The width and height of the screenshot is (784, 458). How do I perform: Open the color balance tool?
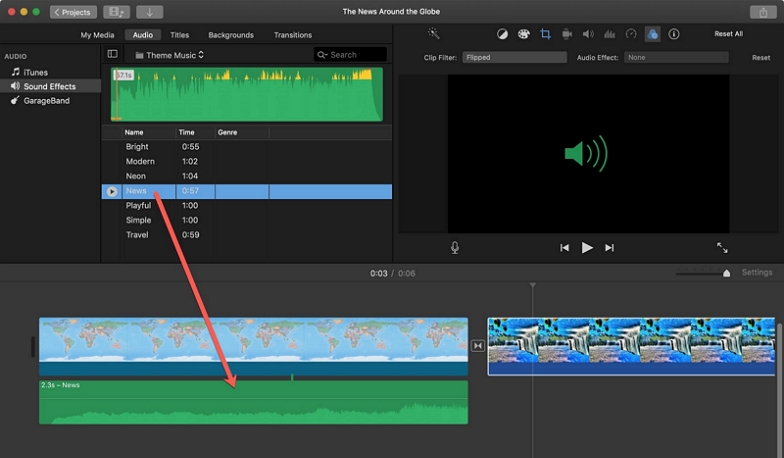pos(502,34)
